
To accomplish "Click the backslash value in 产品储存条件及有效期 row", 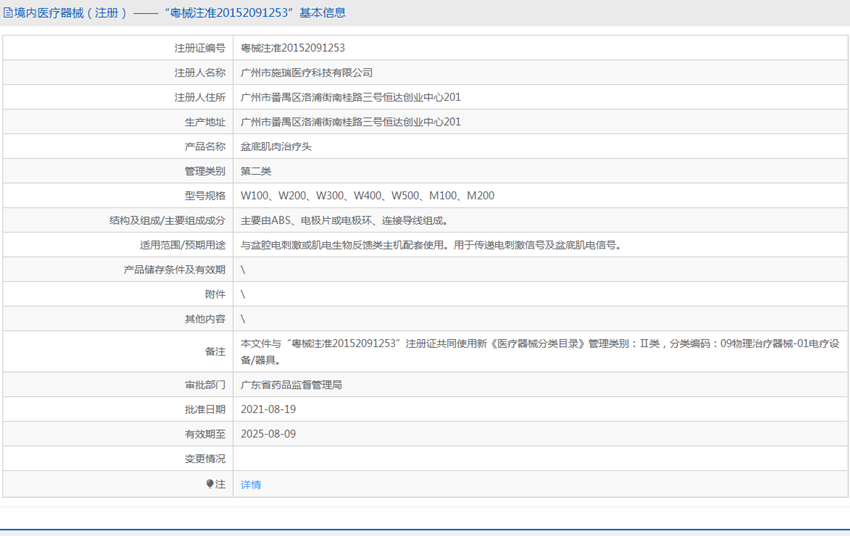I will coord(243,270).
